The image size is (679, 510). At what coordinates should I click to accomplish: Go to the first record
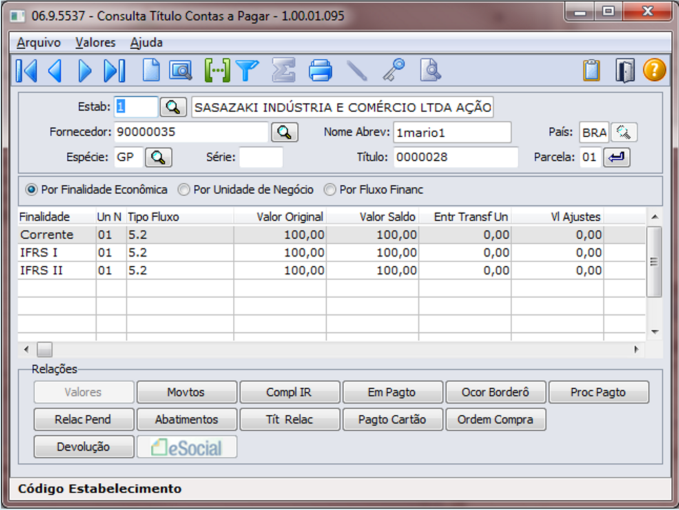(26, 70)
